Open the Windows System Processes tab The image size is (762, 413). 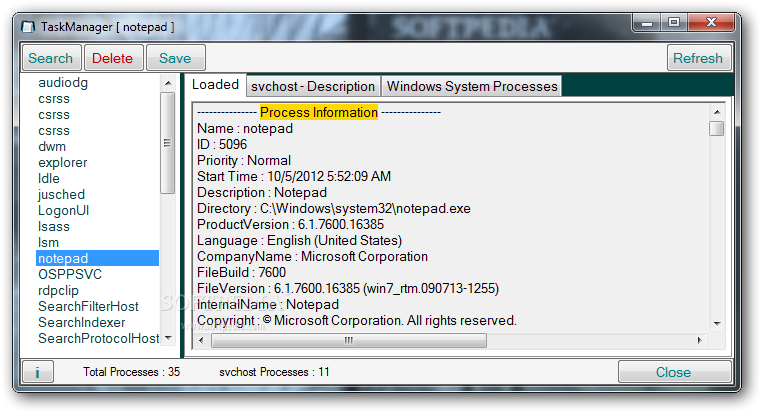click(472, 86)
